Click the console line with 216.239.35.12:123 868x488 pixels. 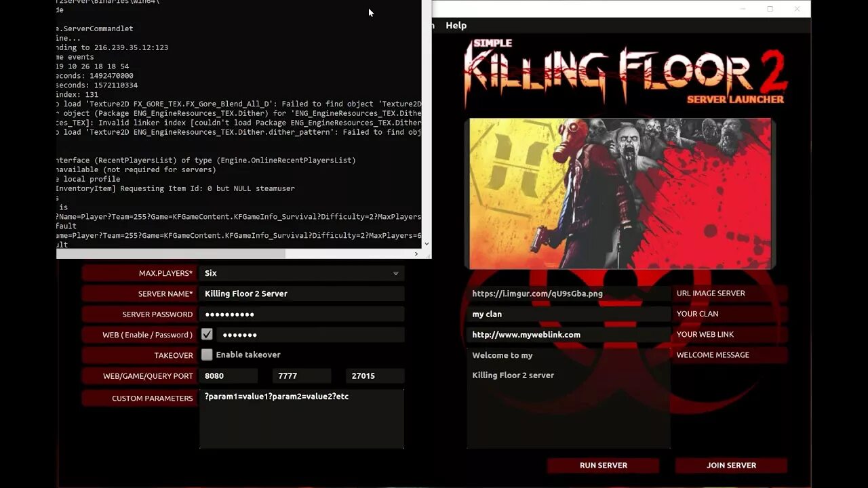(x=113, y=48)
